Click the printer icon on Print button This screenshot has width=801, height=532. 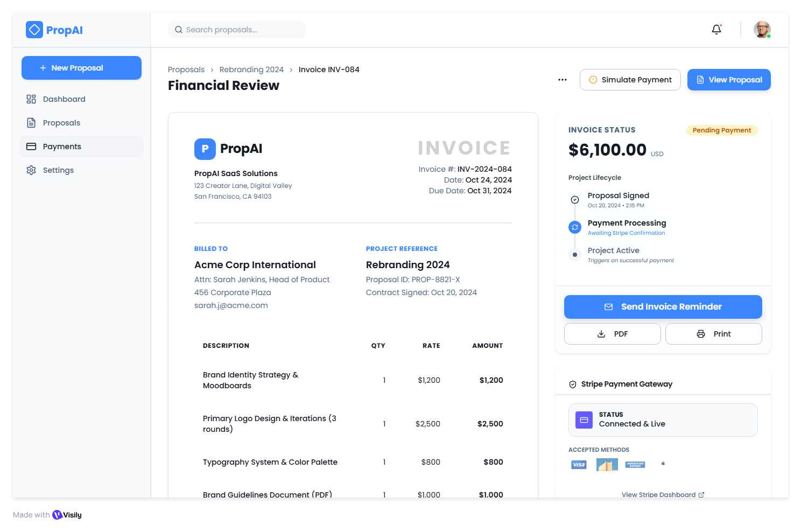pyautogui.click(x=700, y=334)
